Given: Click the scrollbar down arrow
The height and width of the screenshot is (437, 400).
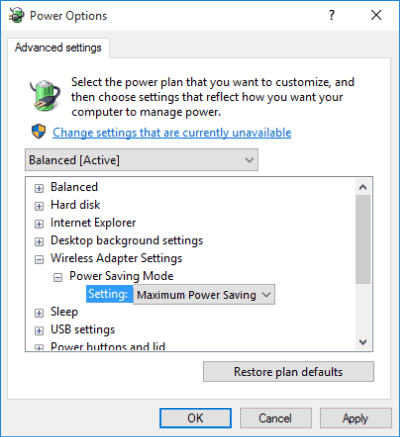Looking at the screenshot, I should point(363,342).
